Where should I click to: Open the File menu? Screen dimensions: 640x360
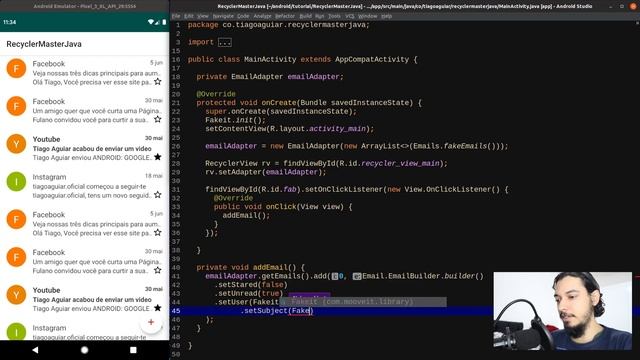pos(176,16)
